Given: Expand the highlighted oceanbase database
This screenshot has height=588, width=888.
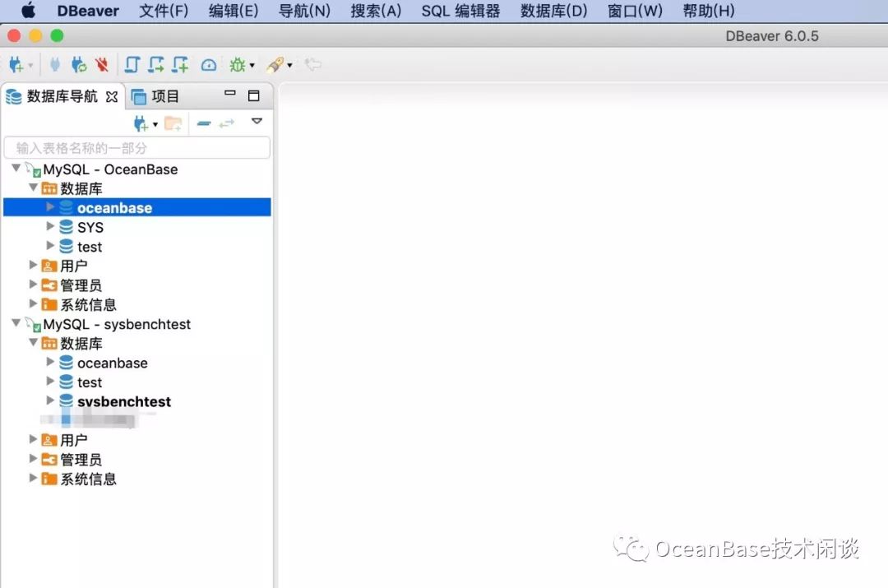Looking at the screenshot, I should tap(50, 206).
